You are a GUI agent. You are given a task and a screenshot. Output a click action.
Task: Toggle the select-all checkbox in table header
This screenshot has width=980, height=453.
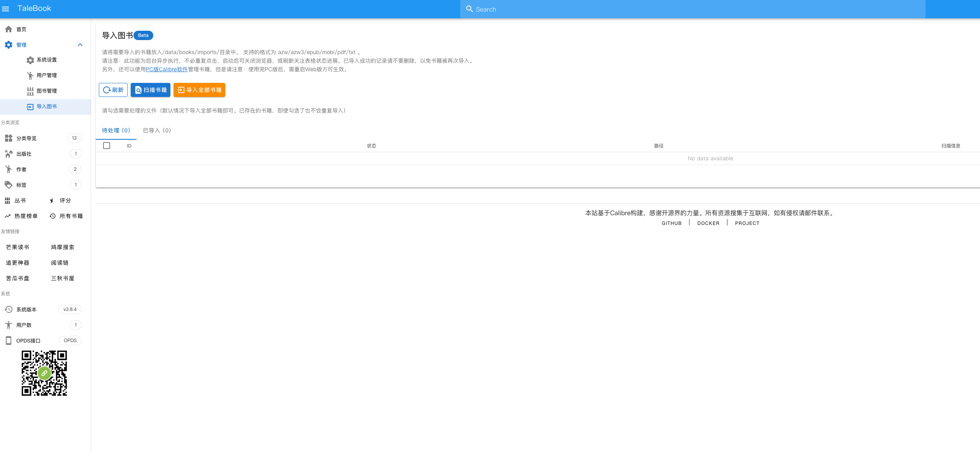point(107,146)
